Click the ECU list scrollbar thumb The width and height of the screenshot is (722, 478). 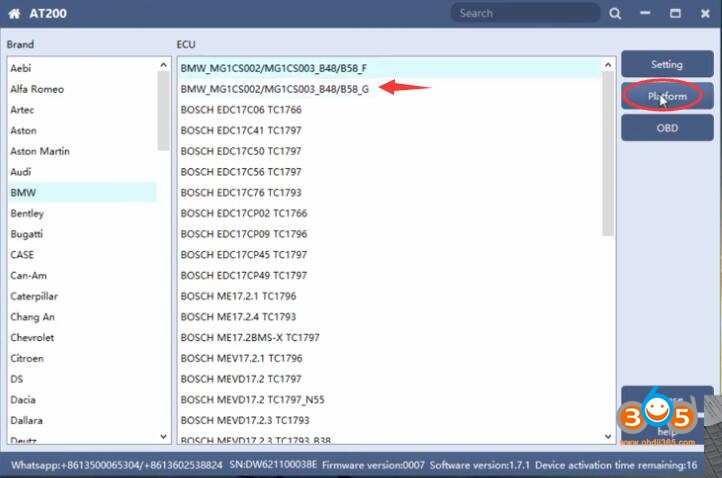(x=608, y=153)
